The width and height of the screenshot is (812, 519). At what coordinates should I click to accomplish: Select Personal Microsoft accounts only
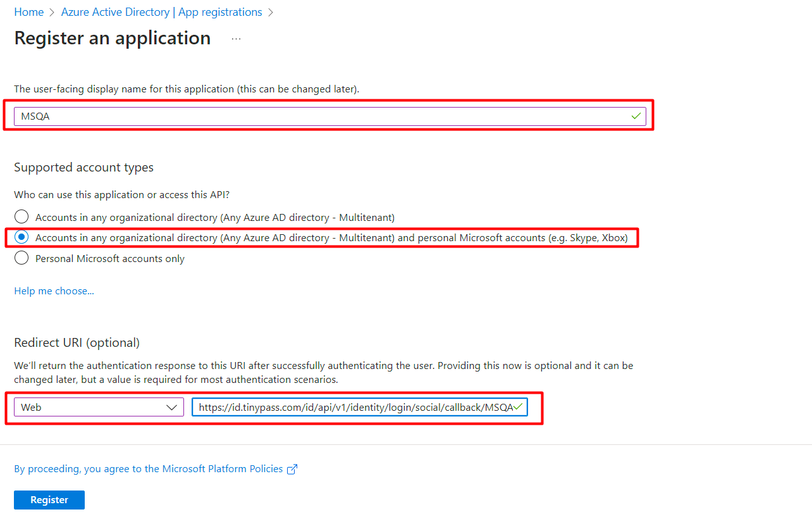[x=22, y=258]
